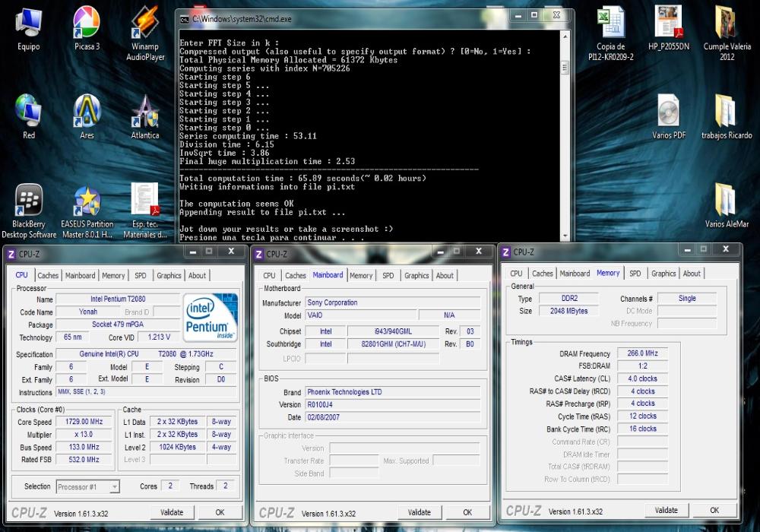Open Caches tab in middle CPU-Z window
The width and height of the screenshot is (760, 532).
(x=295, y=275)
